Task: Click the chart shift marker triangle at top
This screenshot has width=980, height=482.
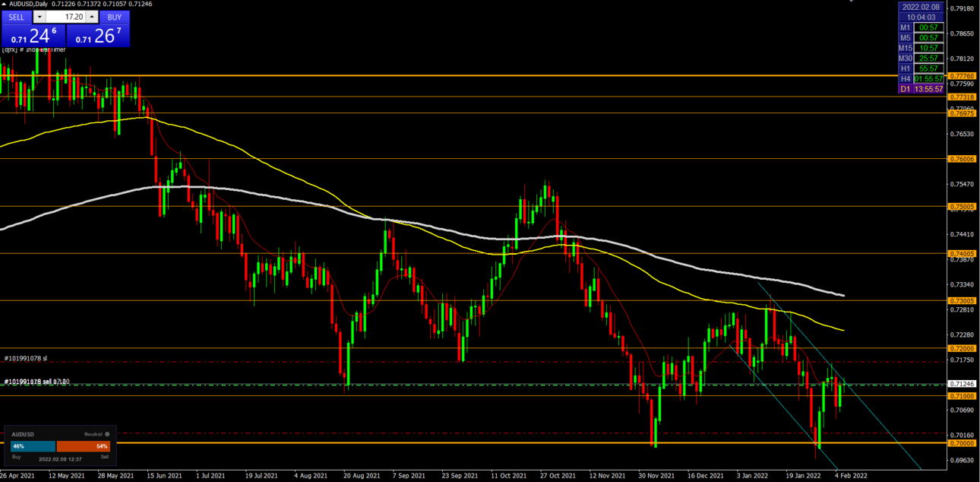Action: click(x=850, y=2)
